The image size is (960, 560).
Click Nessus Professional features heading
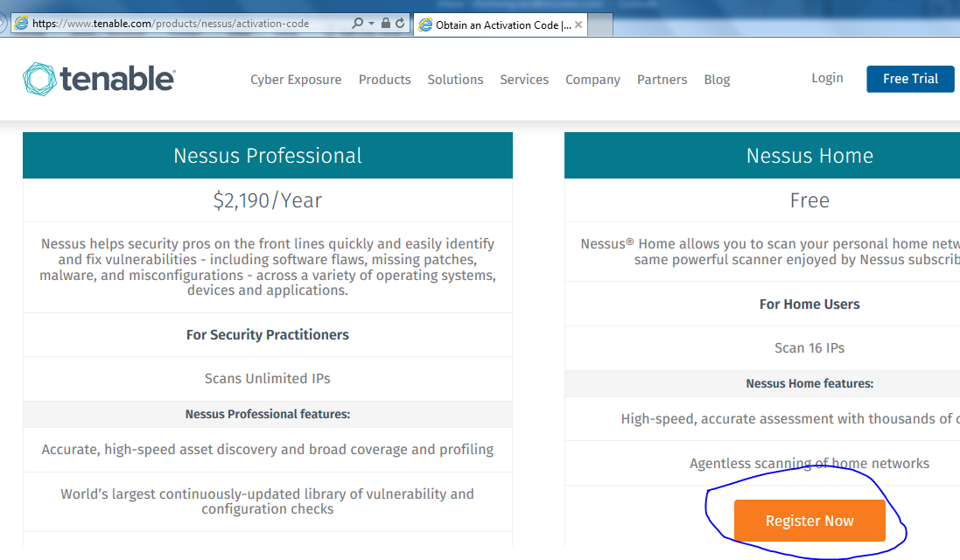click(x=268, y=415)
